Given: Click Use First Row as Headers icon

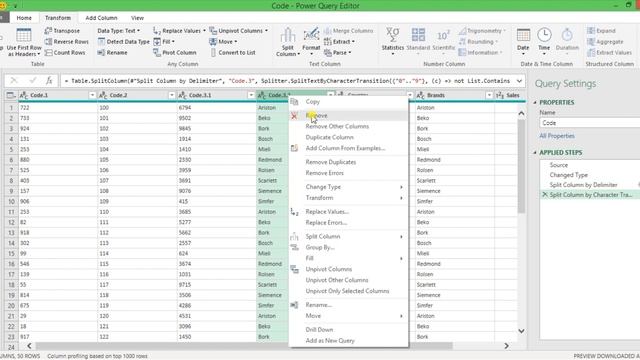Looking at the screenshot, I should (24, 36).
